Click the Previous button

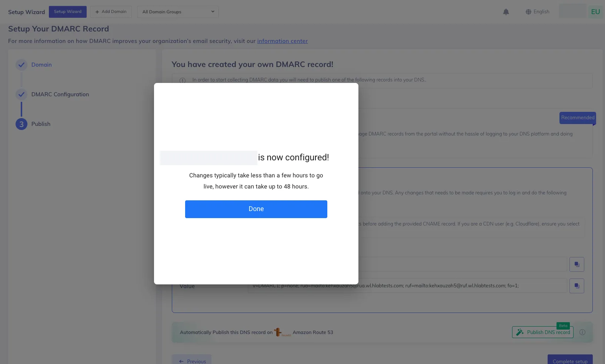pos(191,361)
